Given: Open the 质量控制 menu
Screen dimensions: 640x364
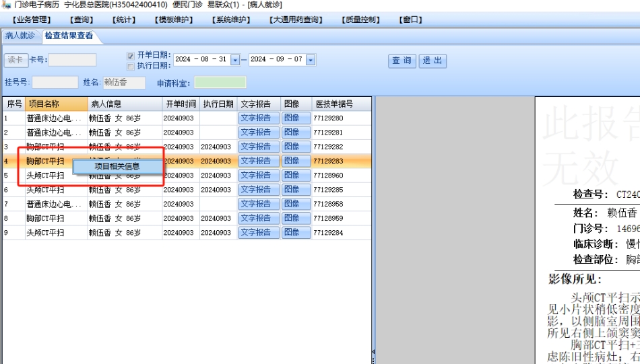Looking at the screenshot, I should pos(361,20).
